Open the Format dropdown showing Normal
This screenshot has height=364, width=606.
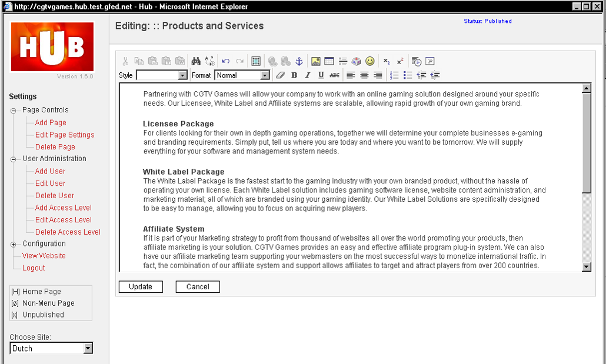coord(242,75)
